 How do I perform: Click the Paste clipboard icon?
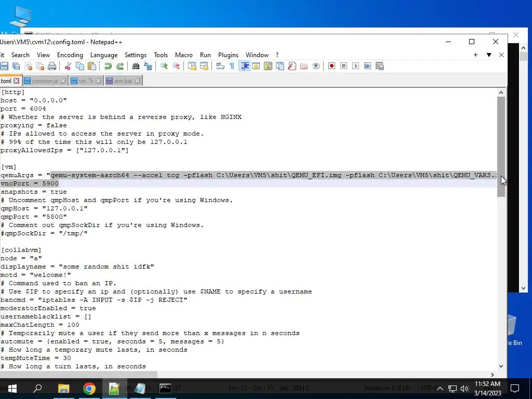(x=92, y=66)
